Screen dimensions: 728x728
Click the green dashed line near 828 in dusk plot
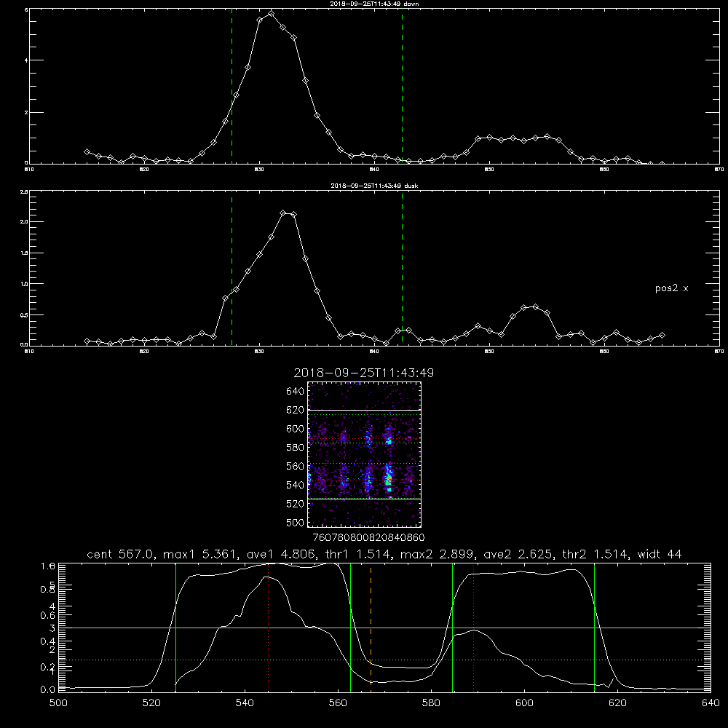coord(232,268)
